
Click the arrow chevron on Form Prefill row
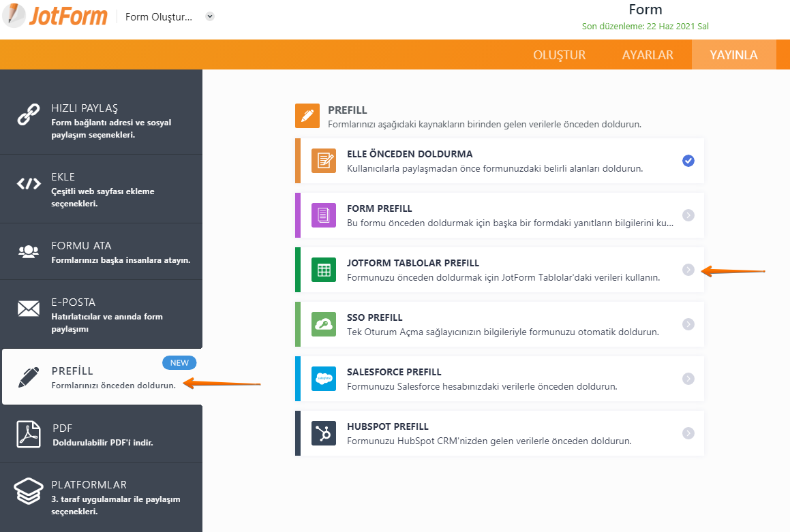point(688,215)
